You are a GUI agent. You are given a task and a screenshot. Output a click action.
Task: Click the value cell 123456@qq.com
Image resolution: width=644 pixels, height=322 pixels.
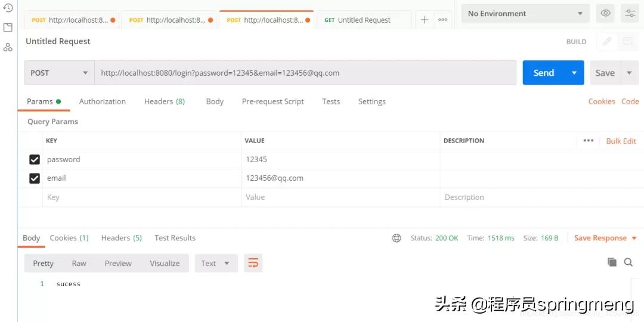coord(340,178)
